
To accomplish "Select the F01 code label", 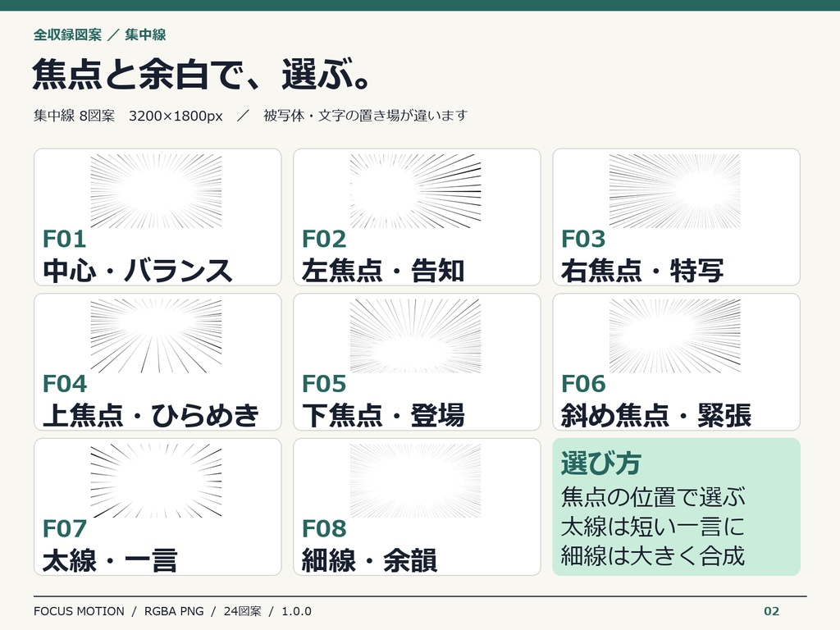I will (x=64, y=239).
